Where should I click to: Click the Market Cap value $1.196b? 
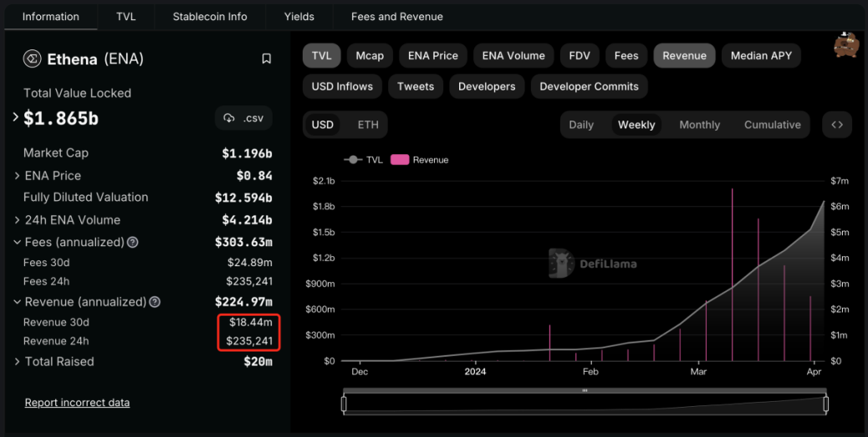[x=247, y=153]
